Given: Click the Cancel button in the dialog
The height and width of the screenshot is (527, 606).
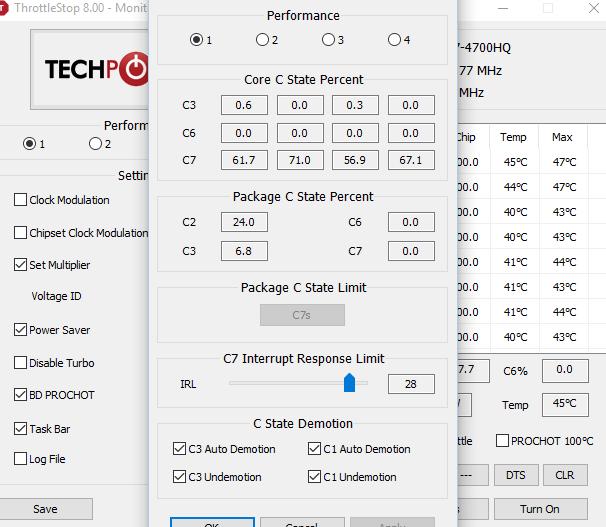Looking at the screenshot, I should (x=302, y=522).
